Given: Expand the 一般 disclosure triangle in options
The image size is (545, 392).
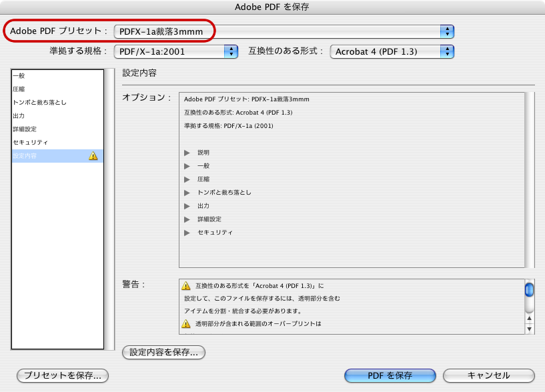Looking at the screenshot, I should click(x=187, y=166).
